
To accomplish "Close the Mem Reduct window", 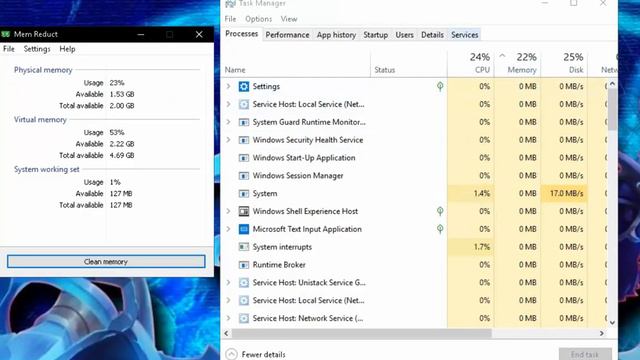I will point(199,35).
